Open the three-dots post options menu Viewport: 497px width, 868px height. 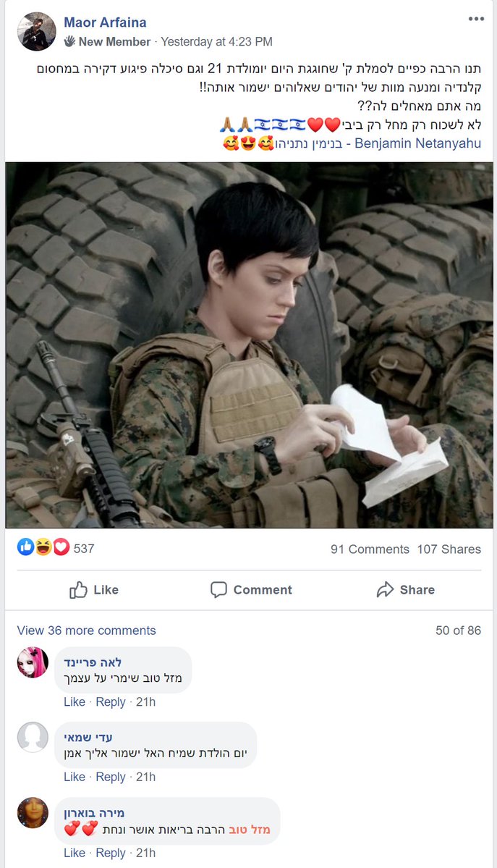pyautogui.click(x=476, y=19)
